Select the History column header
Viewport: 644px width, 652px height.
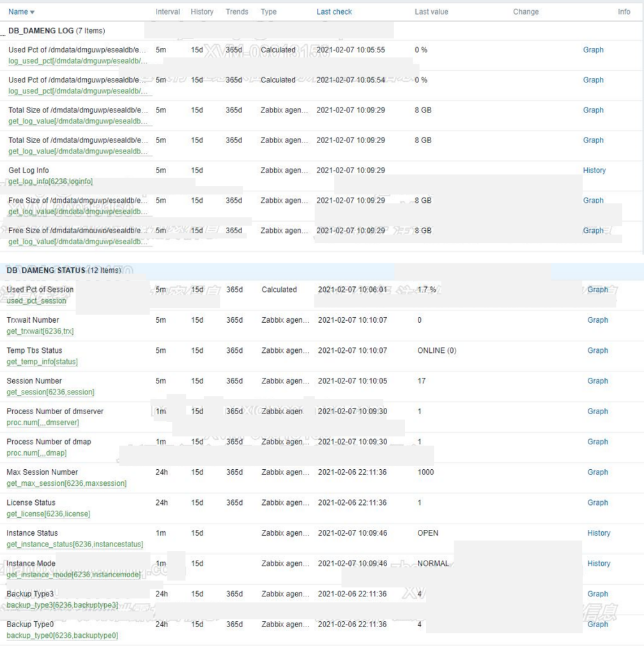(202, 12)
